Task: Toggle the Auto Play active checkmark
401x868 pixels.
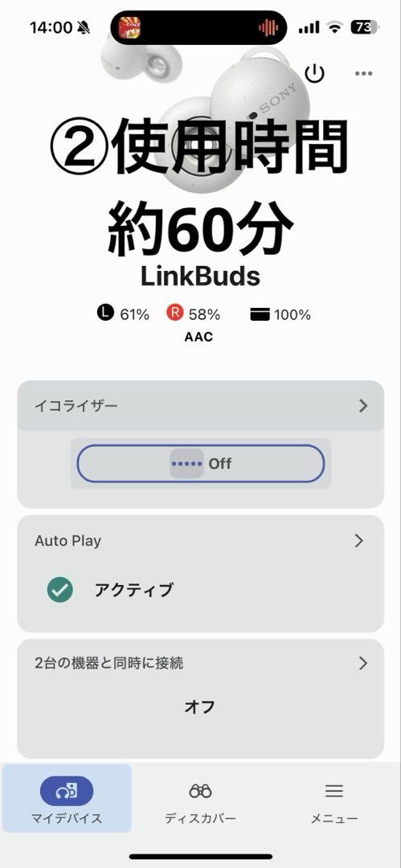Action: click(x=59, y=590)
